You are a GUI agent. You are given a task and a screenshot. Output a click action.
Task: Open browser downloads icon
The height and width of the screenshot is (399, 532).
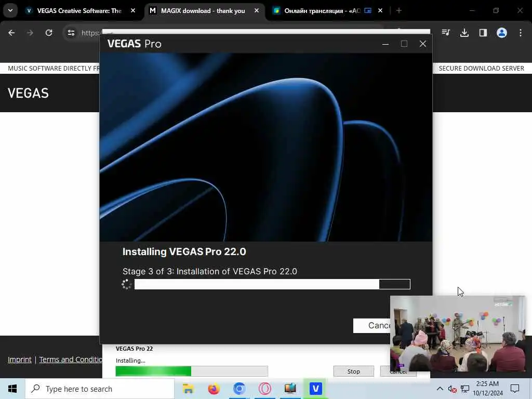coord(464,33)
